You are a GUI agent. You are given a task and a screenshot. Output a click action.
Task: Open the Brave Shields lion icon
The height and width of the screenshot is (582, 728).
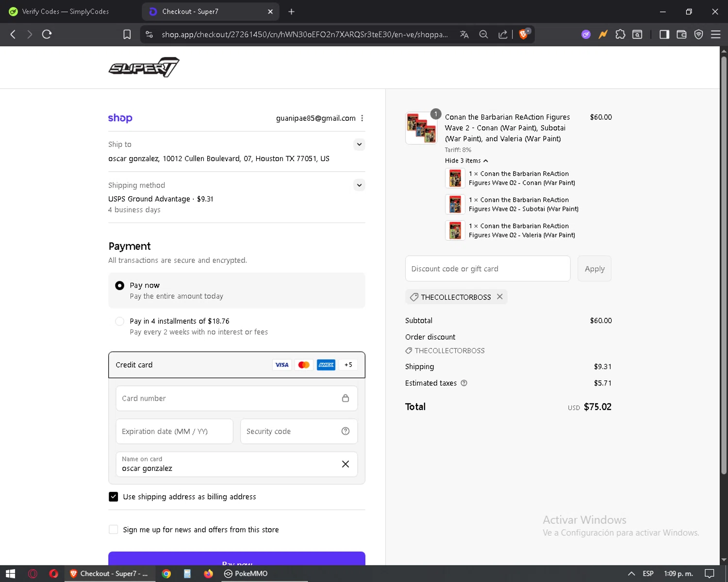(524, 34)
